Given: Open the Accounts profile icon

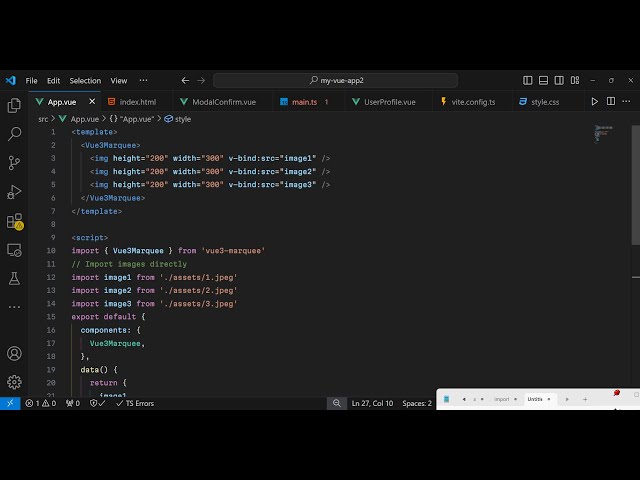Looking at the screenshot, I should click(14, 353).
